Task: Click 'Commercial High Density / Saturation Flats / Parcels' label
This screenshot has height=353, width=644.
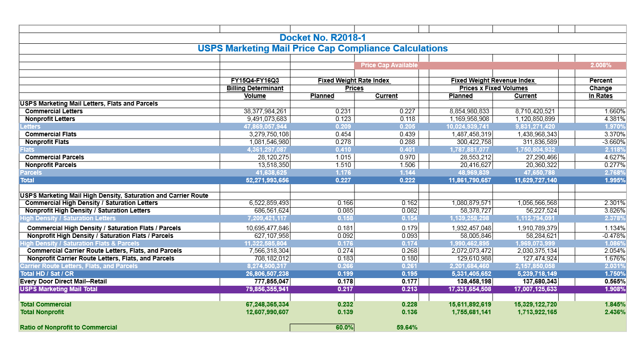Action: 104,228
